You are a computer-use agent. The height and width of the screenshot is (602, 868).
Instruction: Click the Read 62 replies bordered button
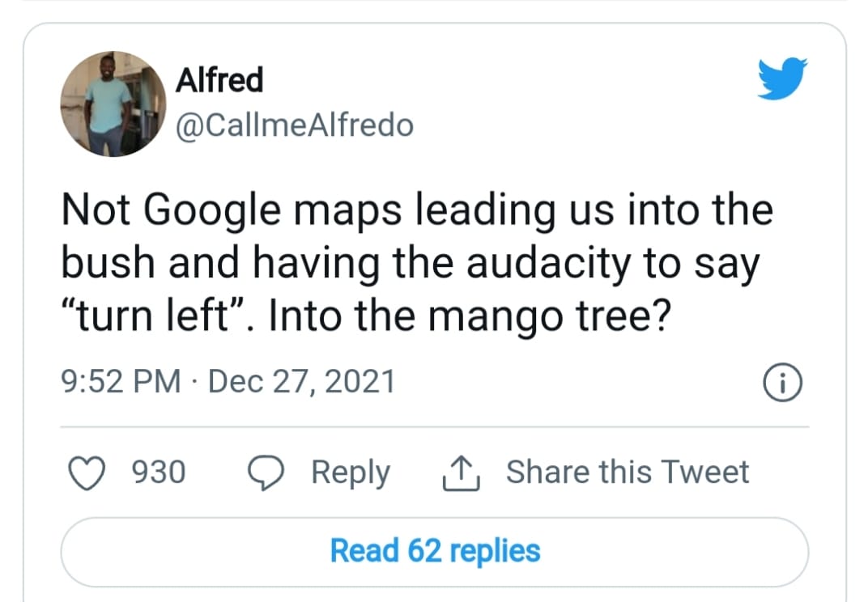[435, 551]
